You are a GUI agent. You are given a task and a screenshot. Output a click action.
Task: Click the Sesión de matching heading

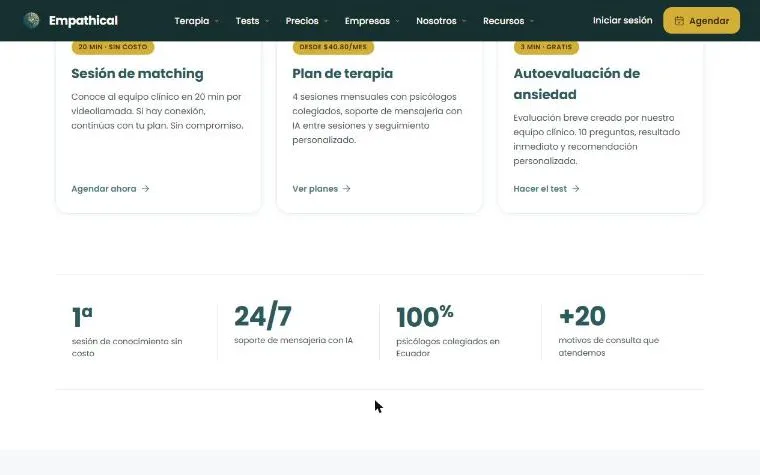pyautogui.click(x=137, y=74)
